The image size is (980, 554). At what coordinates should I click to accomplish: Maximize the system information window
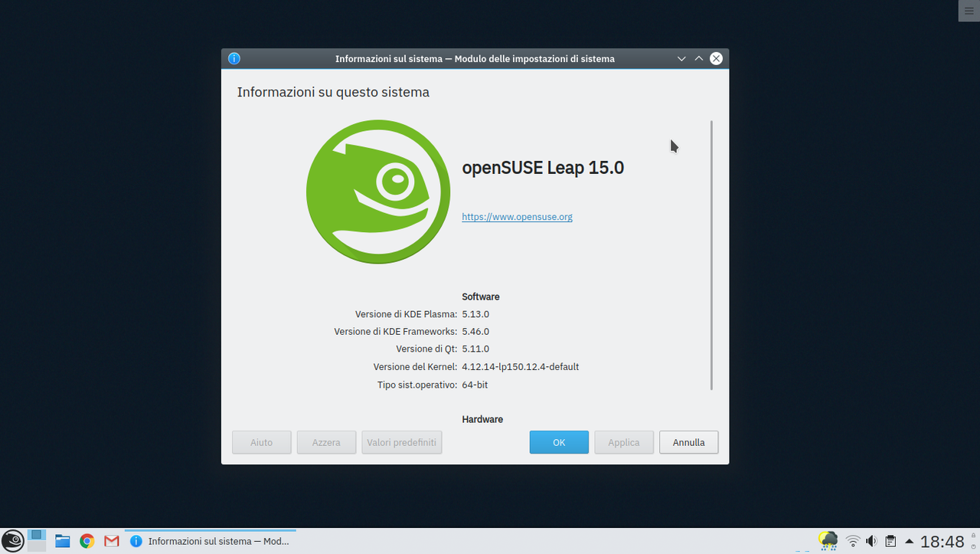pyautogui.click(x=698, y=58)
